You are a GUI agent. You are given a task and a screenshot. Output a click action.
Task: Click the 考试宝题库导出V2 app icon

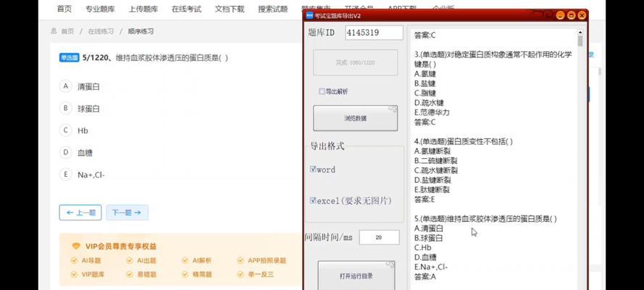pyautogui.click(x=310, y=16)
